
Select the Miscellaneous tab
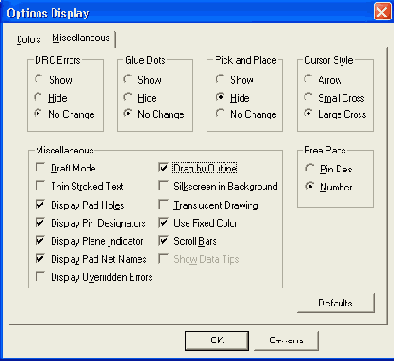click(x=81, y=38)
